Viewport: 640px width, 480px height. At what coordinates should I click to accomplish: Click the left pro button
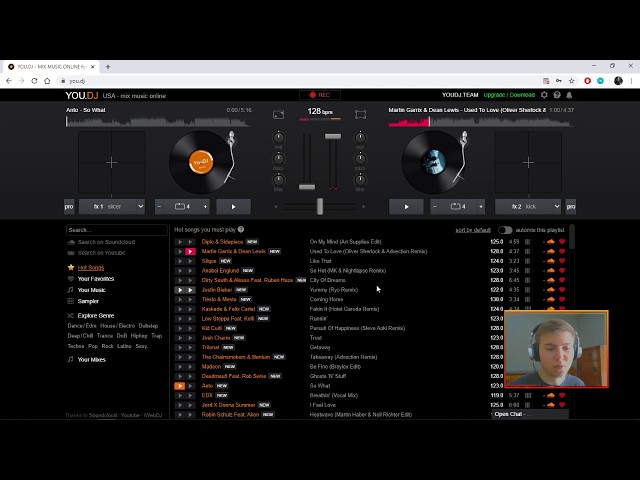click(x=69, y=207)
